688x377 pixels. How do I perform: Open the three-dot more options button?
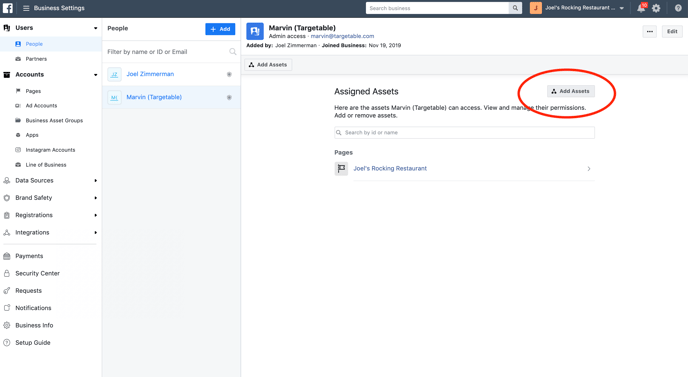pyautogui.click(x=650, y=32)
